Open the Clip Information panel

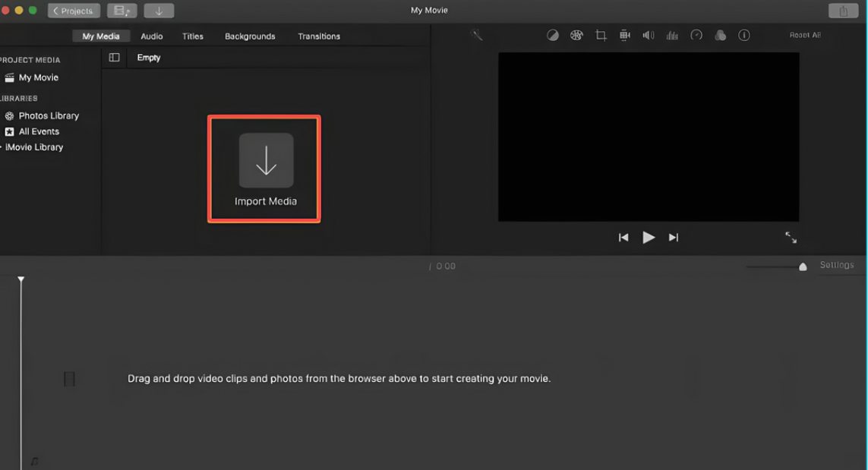(x=744, y=35)
